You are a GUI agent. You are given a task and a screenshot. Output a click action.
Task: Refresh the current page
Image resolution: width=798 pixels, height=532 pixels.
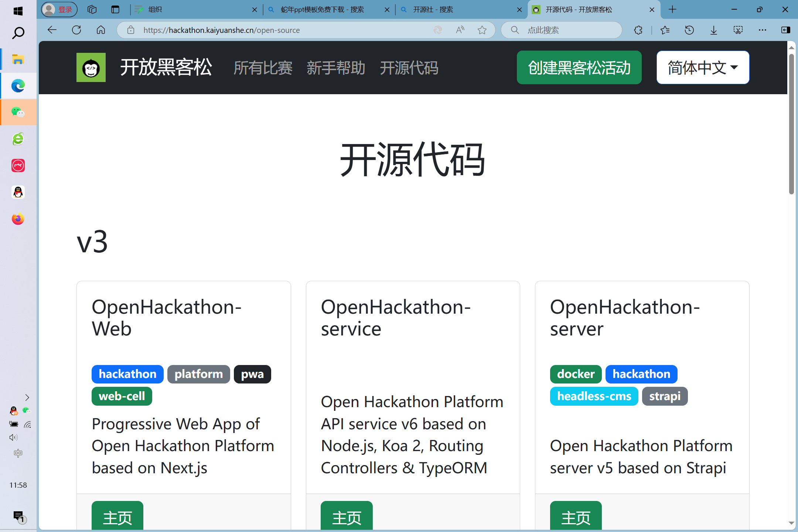pos(76,30)
